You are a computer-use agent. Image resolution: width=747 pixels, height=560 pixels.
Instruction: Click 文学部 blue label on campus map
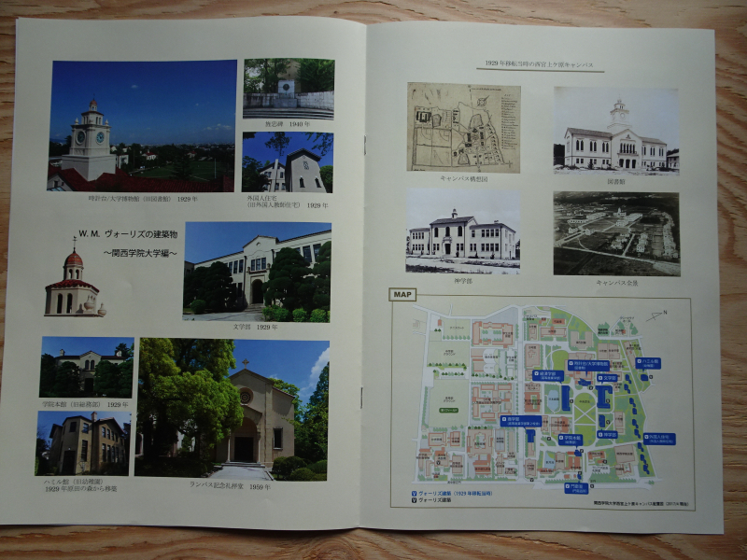[x=608, y=378]
